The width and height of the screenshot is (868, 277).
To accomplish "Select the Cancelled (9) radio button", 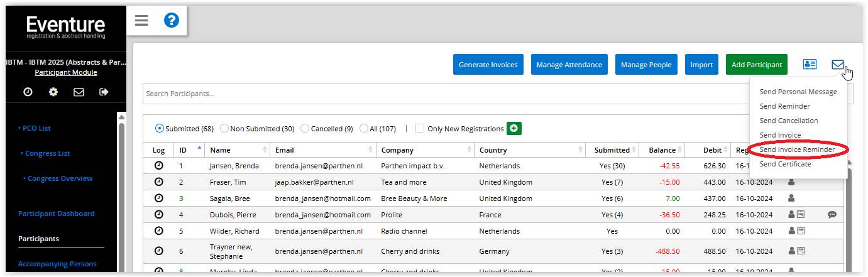I will (x=305, y=129).
